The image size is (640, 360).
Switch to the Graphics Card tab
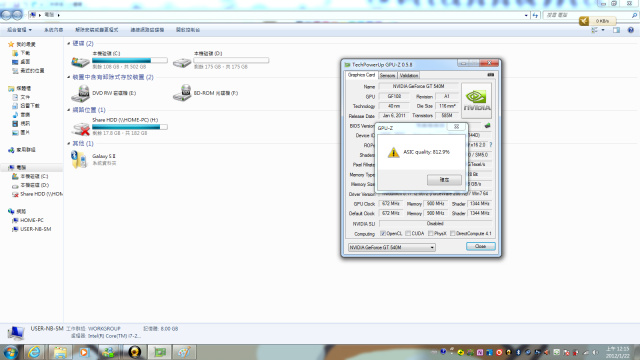[361, 75]
